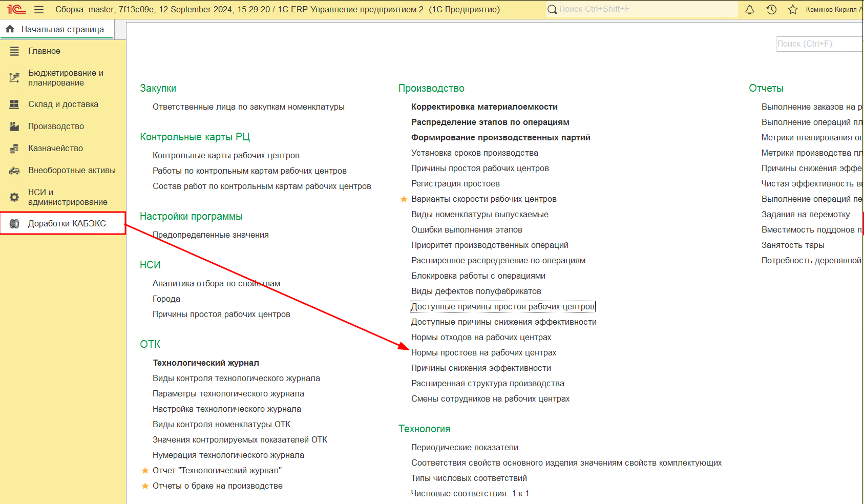
Task: Open Казначейство coins icon in sidebar
Action: 14,148
